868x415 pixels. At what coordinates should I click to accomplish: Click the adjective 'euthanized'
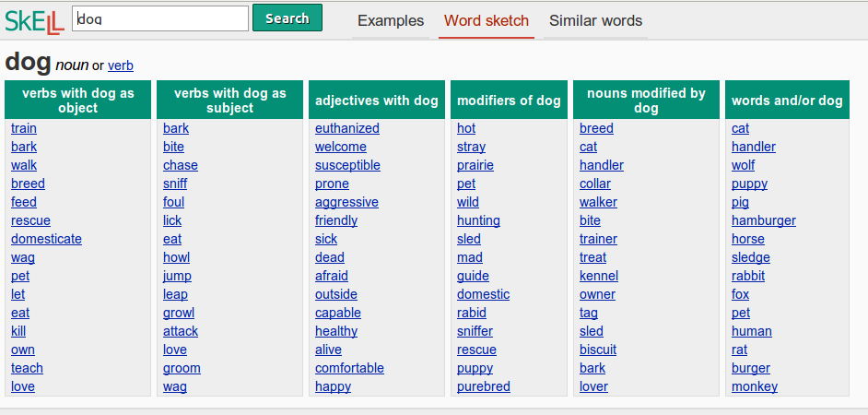[x=347, y=128]
